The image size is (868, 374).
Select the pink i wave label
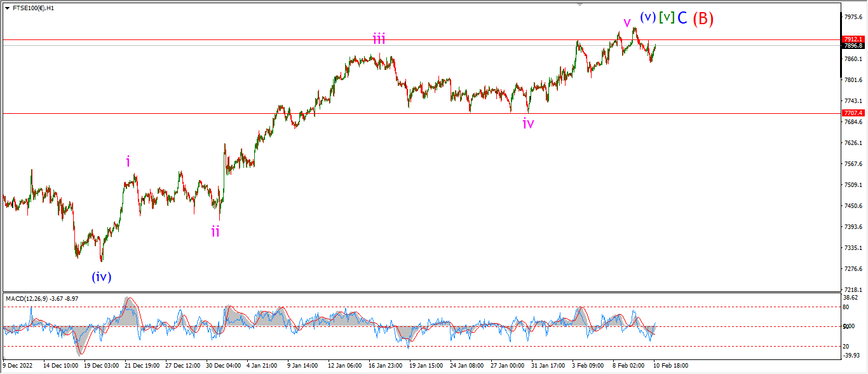(x=128, y=162)
